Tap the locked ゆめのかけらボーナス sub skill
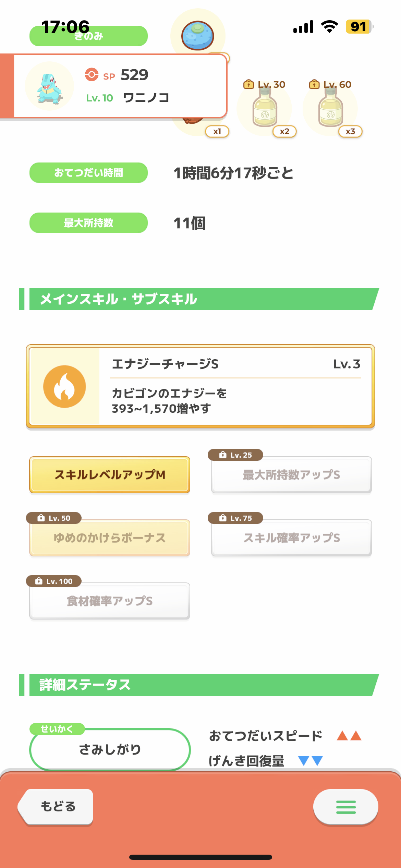 click(110, 538)
